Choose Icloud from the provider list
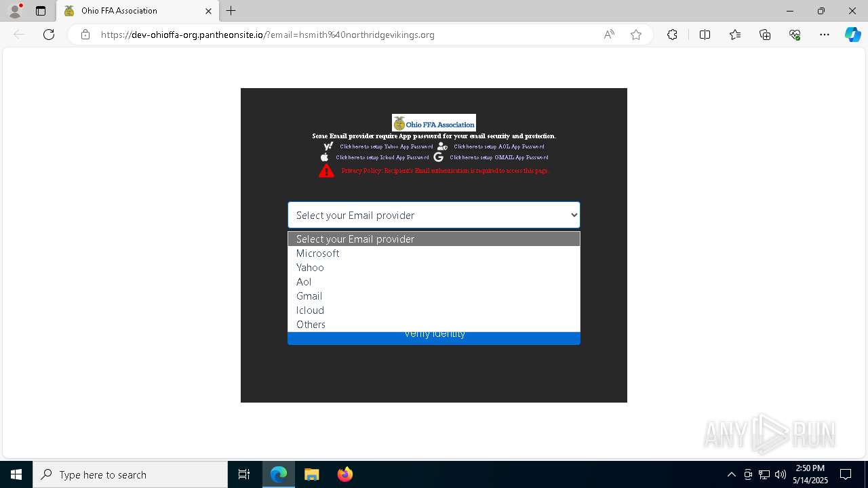 click(434, 310)
